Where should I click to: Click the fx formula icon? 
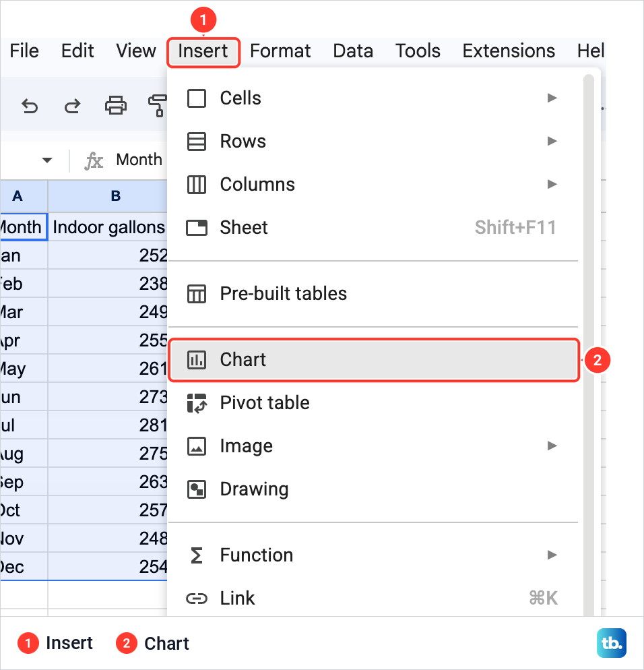(x=94, y=161)
